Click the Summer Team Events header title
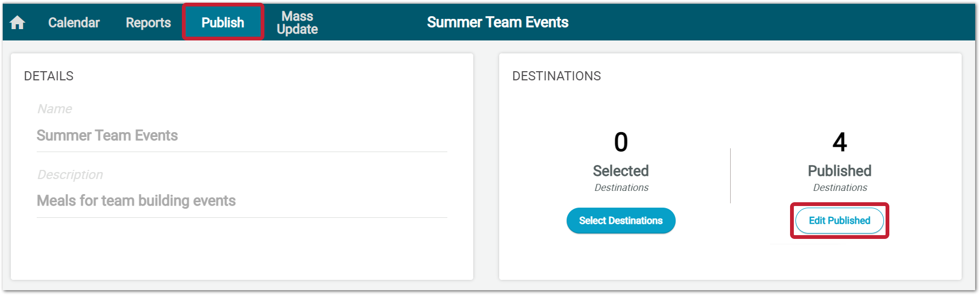980x295 pixels. (498, 22)
